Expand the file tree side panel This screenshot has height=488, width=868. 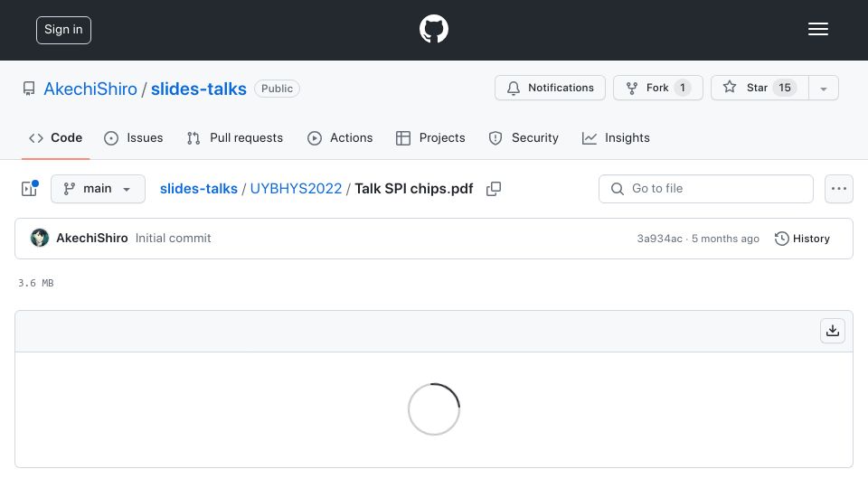click(29, 189)
